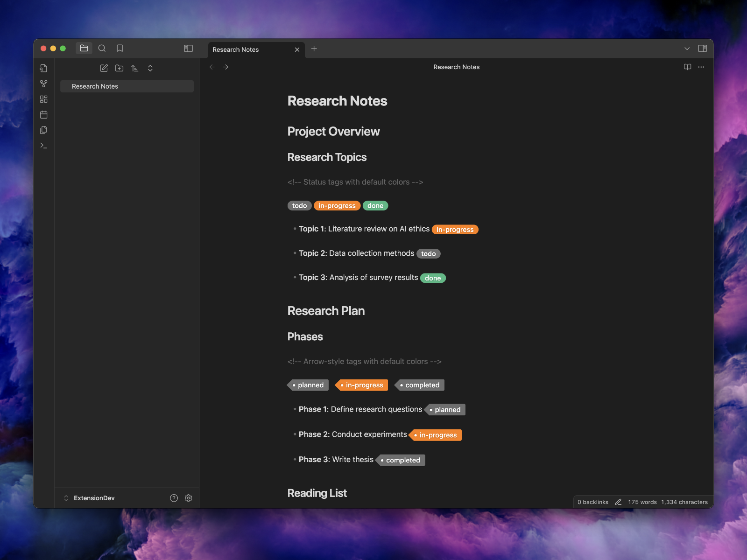Viewport: 747px width, 560px height.
Task: Open more options three-dot menu
Action: [701, 67]
